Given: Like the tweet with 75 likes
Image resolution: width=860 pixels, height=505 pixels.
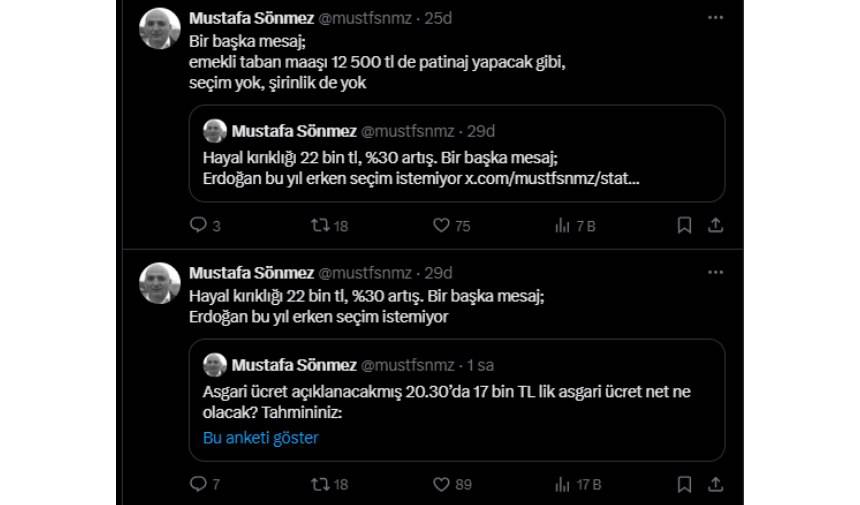Looking at the screenshot, I should (441, 226).
